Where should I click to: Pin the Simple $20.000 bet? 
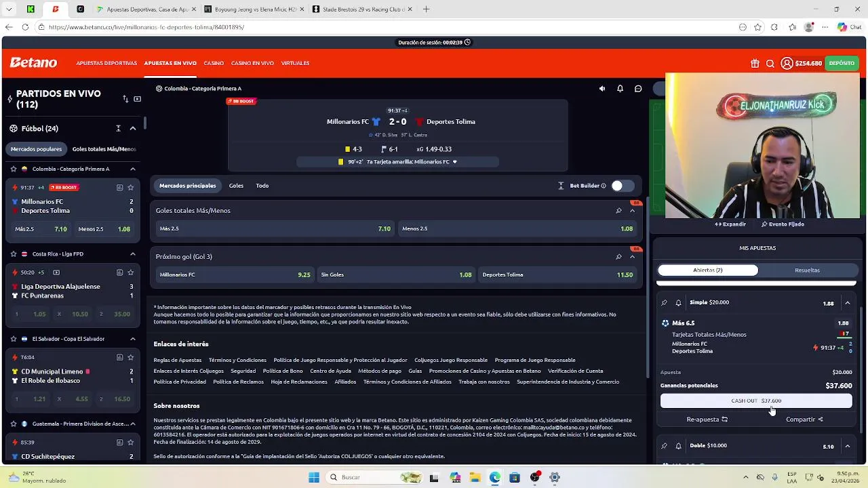click(x=664, y=303)
